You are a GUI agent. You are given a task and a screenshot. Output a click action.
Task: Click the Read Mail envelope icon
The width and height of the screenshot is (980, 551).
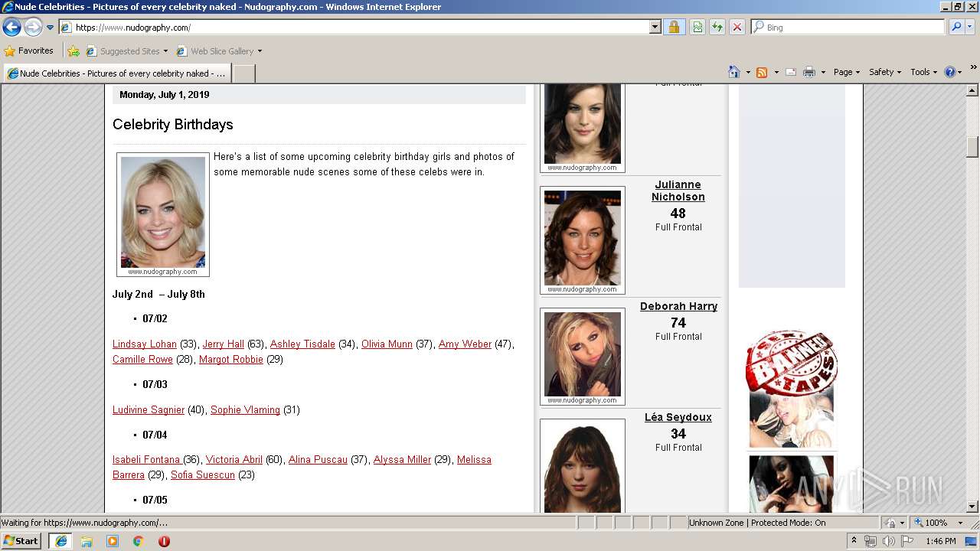pos(791,72)
